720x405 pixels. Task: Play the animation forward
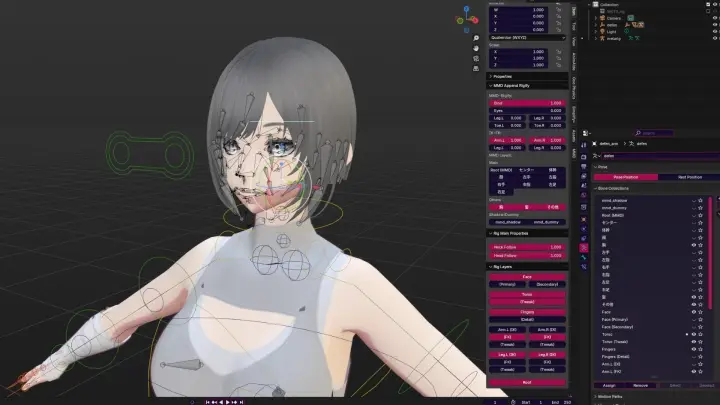tap(228, 402)
